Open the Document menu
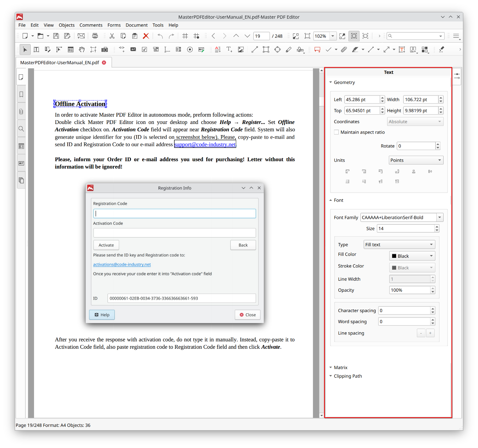Image resolution: width=478 pixels, height=448 pixels. 136,25
